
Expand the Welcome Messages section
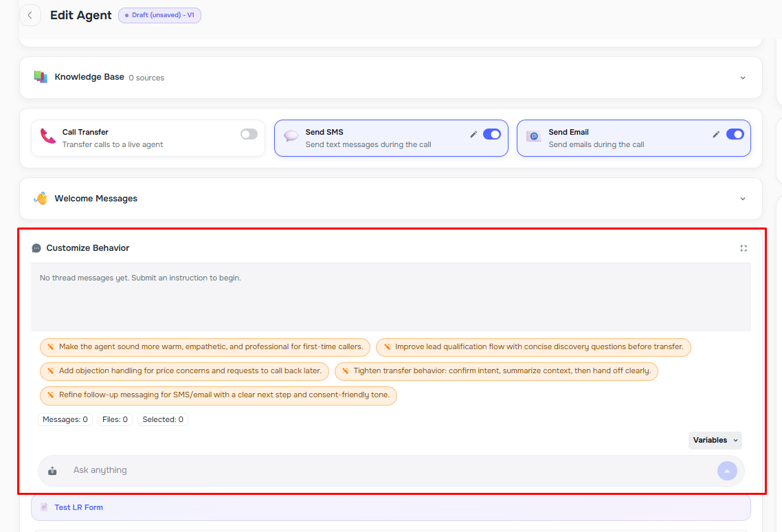(742, 198)
